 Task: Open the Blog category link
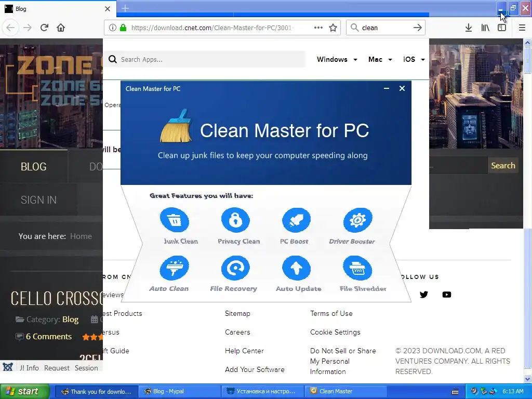[70, 320]
